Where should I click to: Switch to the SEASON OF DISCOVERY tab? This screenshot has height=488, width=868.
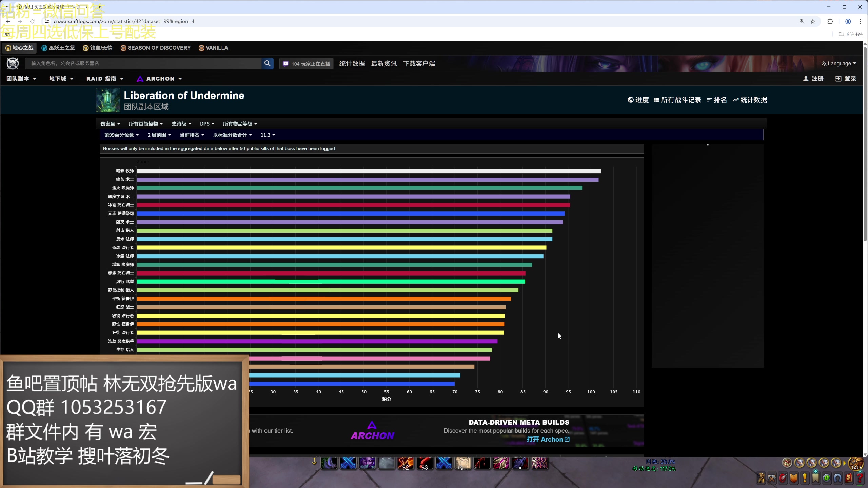[x=156, y=48]
